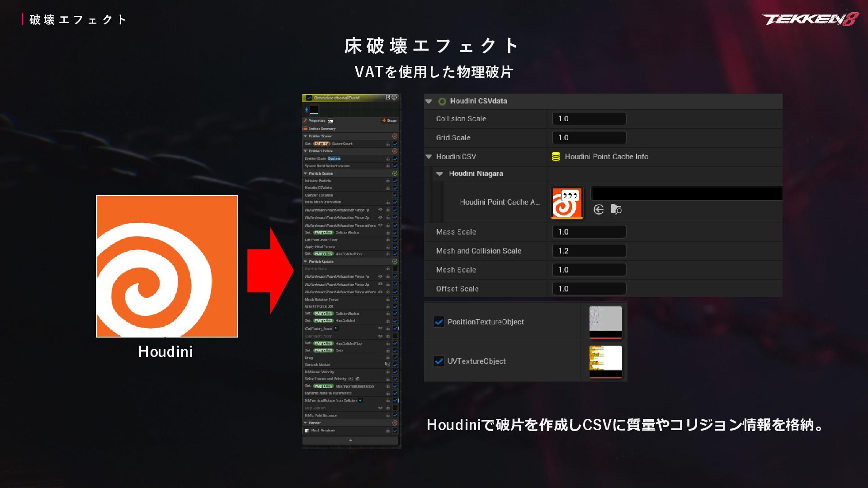This screenshot has width=868, height=488.
Task: Toggle the UVTextureObject checkbox
Action: point(439,361)
